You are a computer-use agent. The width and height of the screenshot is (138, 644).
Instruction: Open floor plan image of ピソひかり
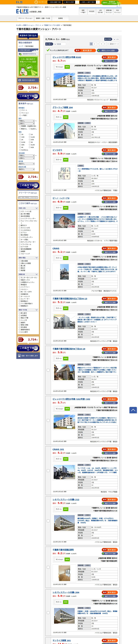[x=64, y=173]
